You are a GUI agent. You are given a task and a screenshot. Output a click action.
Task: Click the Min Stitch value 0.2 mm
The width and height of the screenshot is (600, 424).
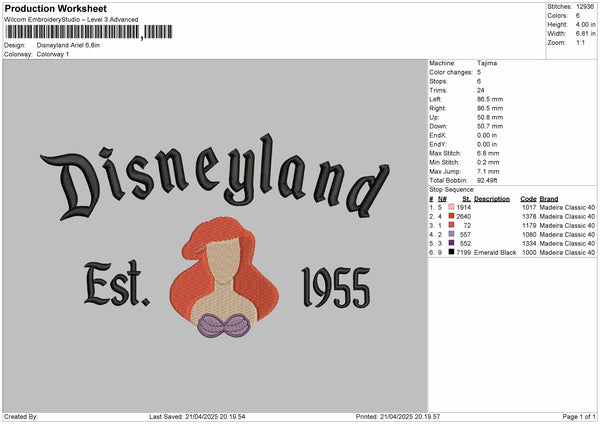(488, 162)
